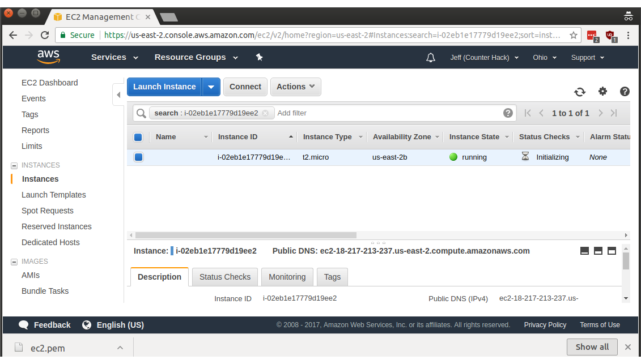This screenshot has width=641, height=364.
Task: Open EC2 Dashboard link
Action: coord(49,83)
